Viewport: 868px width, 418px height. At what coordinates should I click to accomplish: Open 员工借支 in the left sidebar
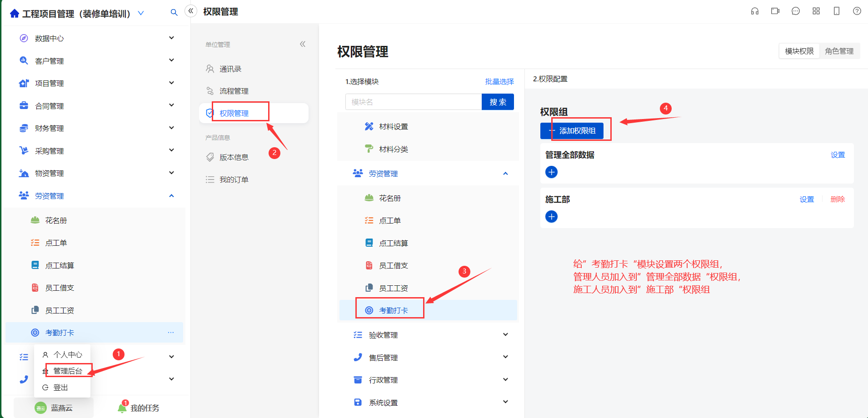pyautogui.click(x=95, y=288)
